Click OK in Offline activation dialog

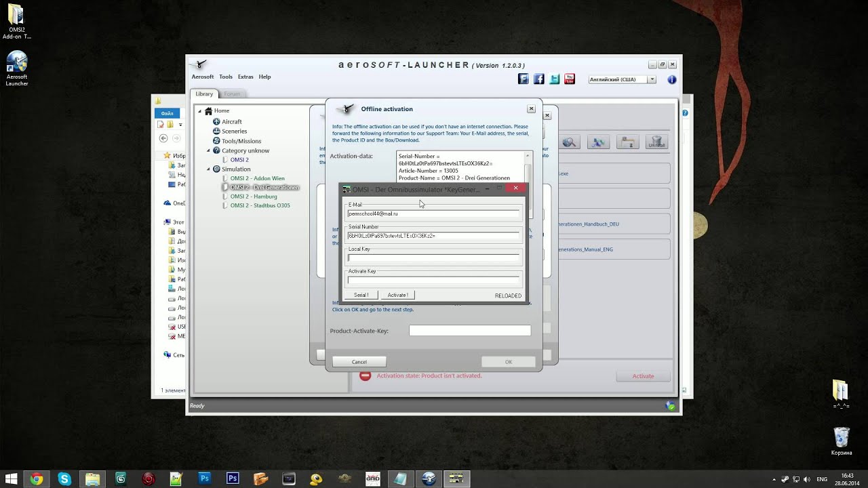pos(509,362)
